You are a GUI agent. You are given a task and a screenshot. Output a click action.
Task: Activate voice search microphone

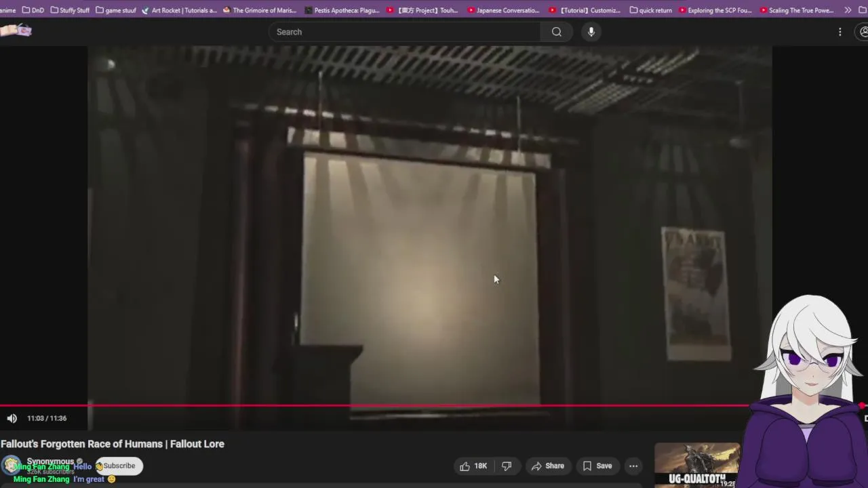pos(591,32)
